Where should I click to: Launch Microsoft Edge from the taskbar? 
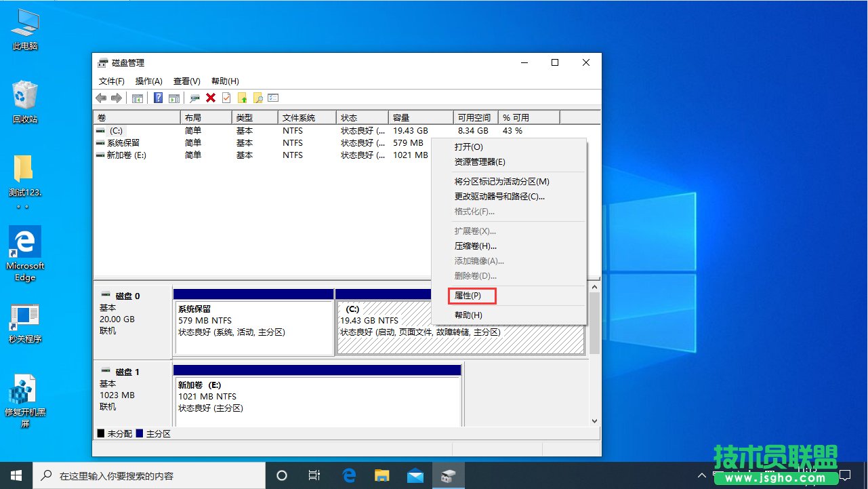click(x=349, y=476)
